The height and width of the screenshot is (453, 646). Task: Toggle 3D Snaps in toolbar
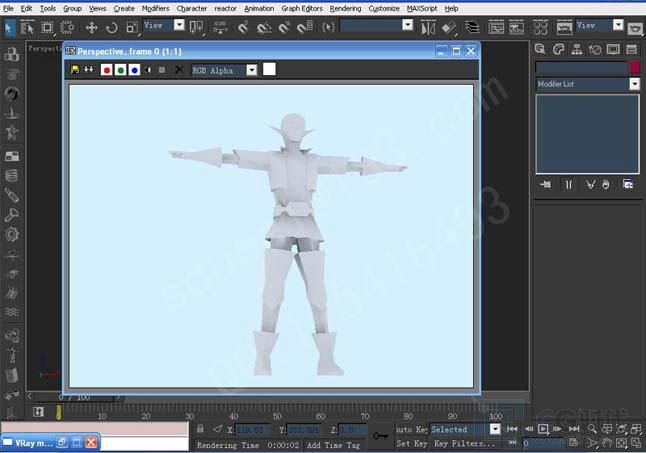243,28
